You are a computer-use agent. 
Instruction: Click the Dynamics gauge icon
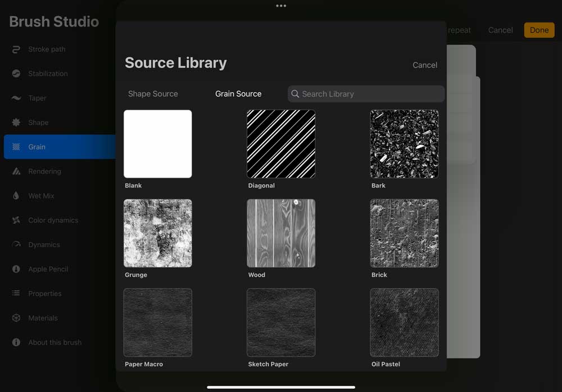[x=16, y=244]
